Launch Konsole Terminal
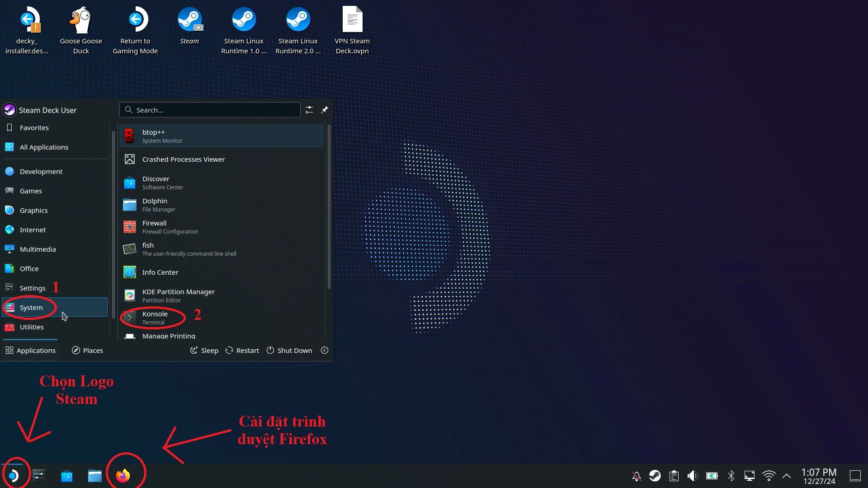The image size is (868, 488). click(222, 318)
